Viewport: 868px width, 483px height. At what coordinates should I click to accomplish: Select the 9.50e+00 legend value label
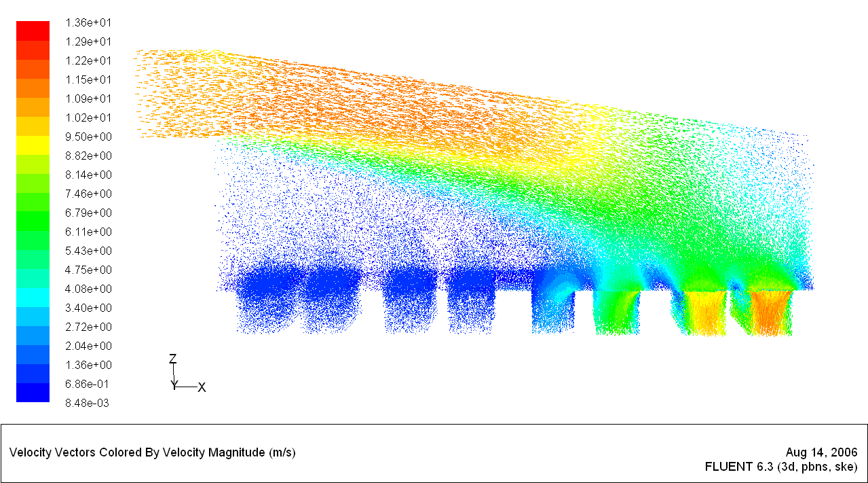[x=88, y=137]
